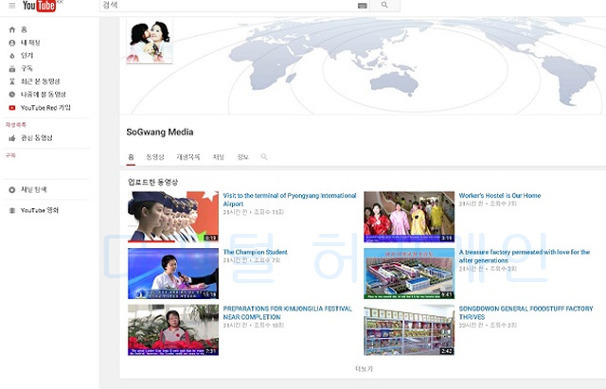The height and width of the screenshot is (389, 606).
Task: Open 'The Champion Student' title link
Action: (255, 252)
